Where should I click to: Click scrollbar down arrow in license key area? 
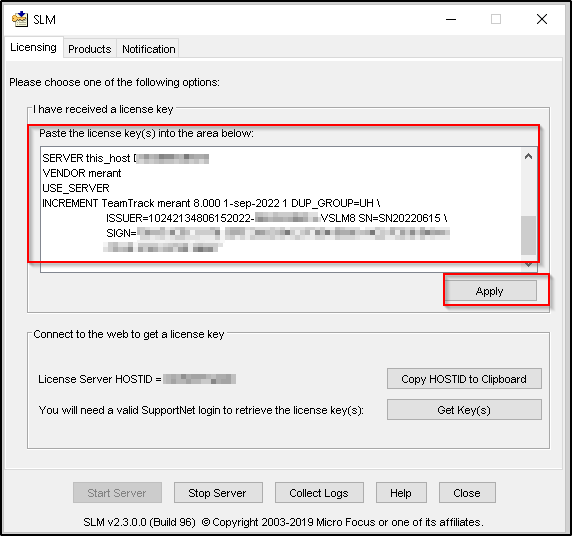528,265
